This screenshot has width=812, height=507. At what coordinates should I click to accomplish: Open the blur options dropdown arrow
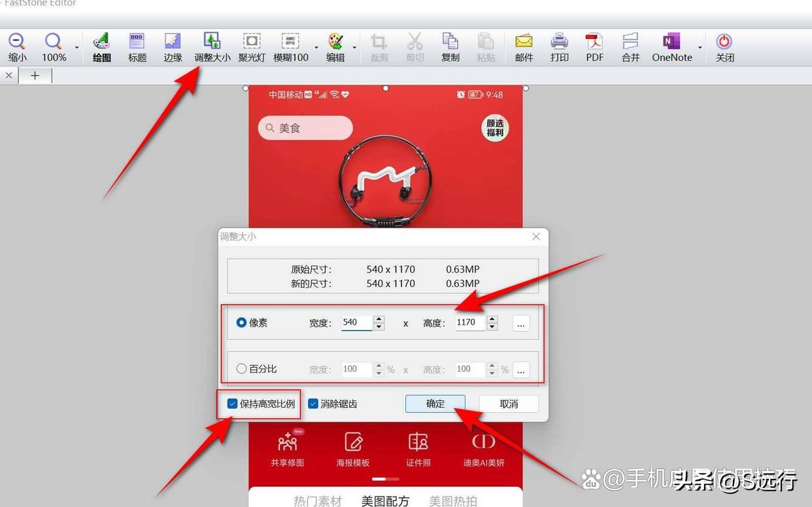(316, 47)
